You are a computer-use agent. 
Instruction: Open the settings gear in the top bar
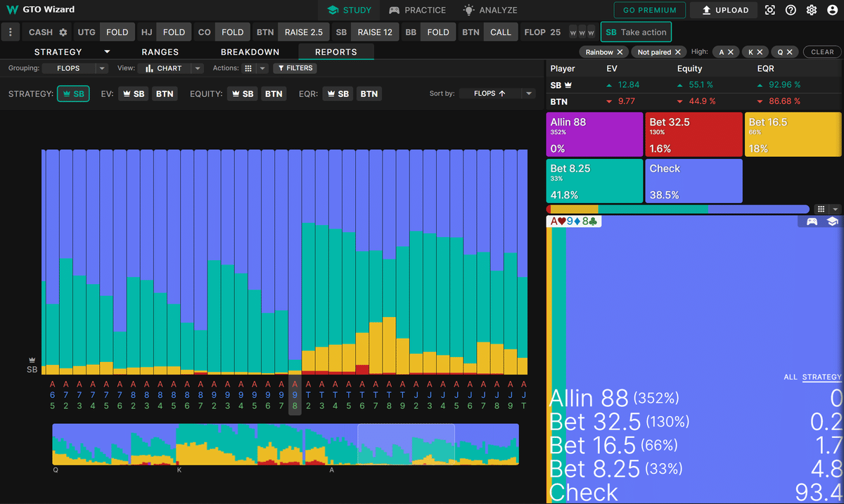pos(811,10)
